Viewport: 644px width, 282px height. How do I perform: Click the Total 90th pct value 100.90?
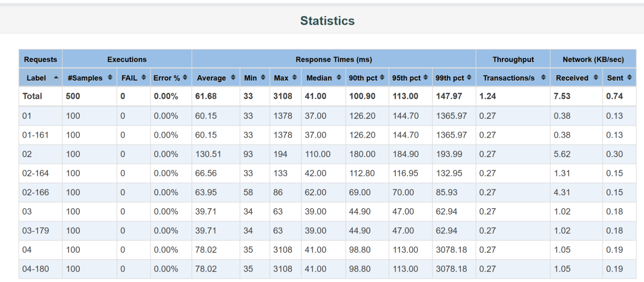coord(362,96)
